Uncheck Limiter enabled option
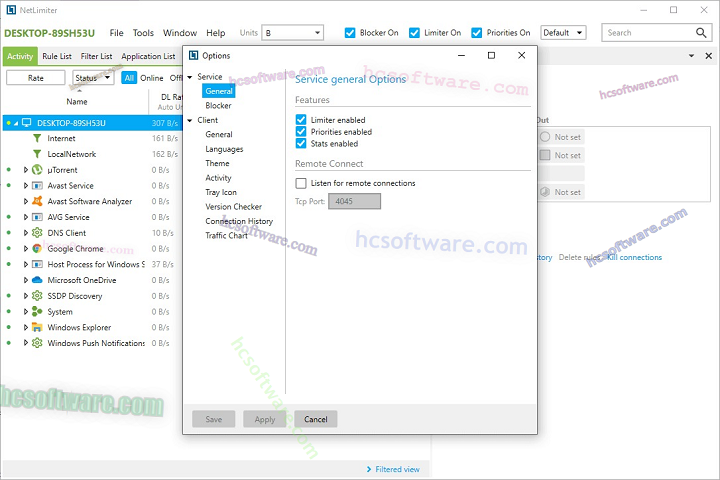 tap(301, 120)
